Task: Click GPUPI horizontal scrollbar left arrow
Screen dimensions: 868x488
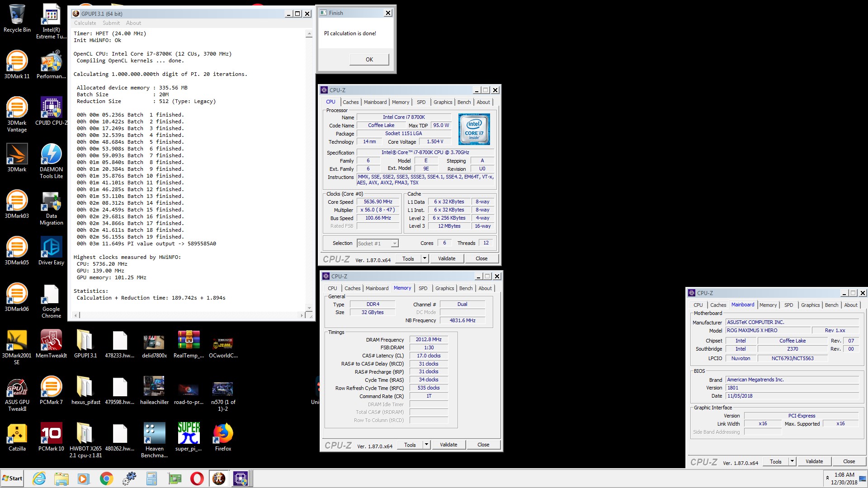Action: tap(76, 315)
